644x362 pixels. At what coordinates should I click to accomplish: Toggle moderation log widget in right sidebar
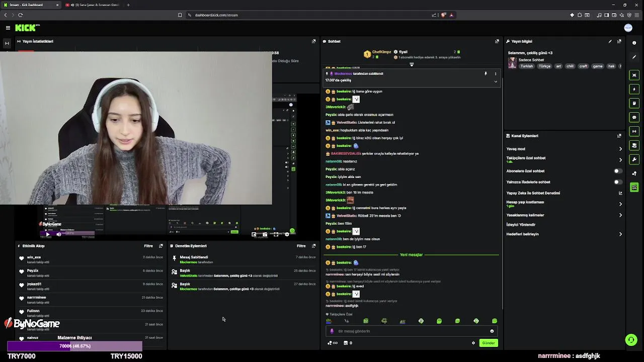(634, 103)
